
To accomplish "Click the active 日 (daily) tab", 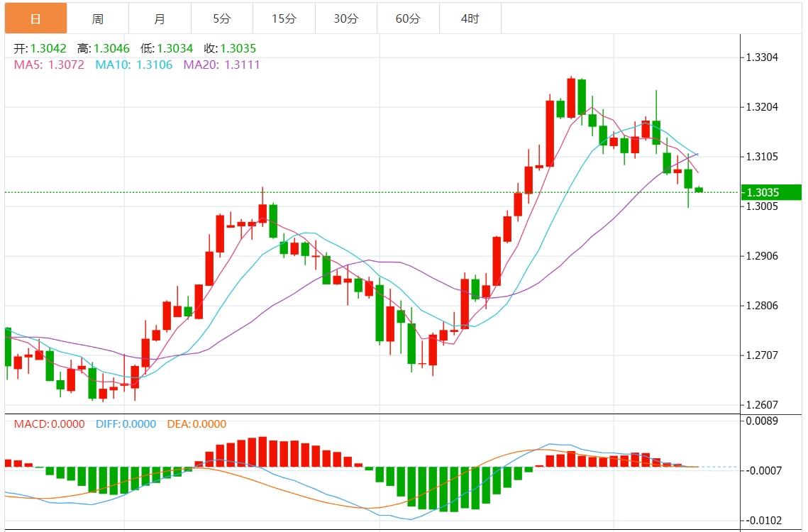I will [x=35, y=18].
